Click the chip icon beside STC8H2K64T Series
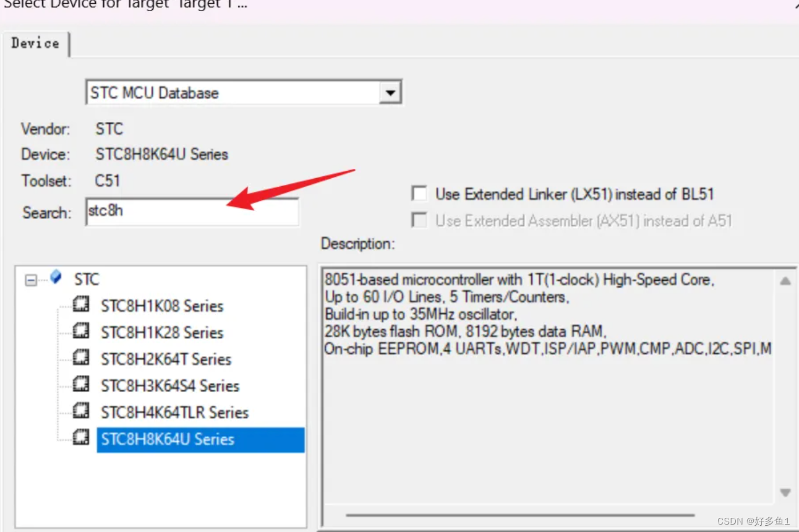 point(81,358)
